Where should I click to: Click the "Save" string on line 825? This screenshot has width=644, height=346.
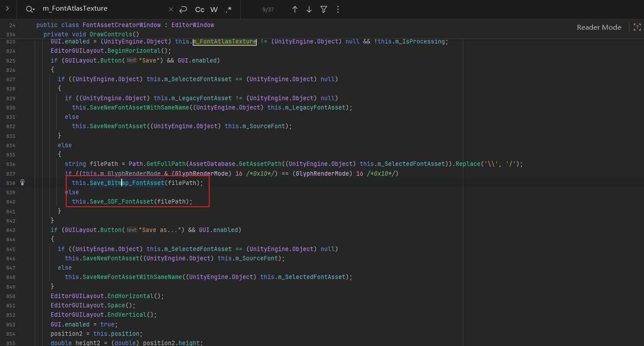coord(150,60)
